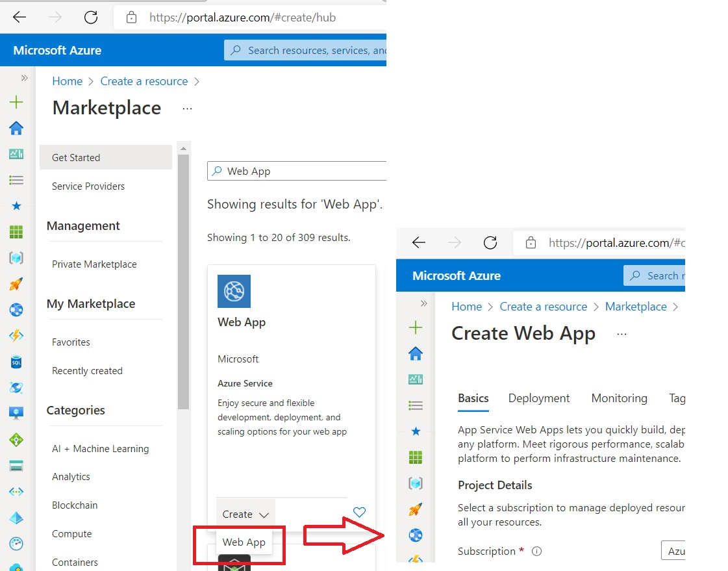Viewport: 728px width, 571px height.
Task: Select Blockchain category
Action: [75, 505]
